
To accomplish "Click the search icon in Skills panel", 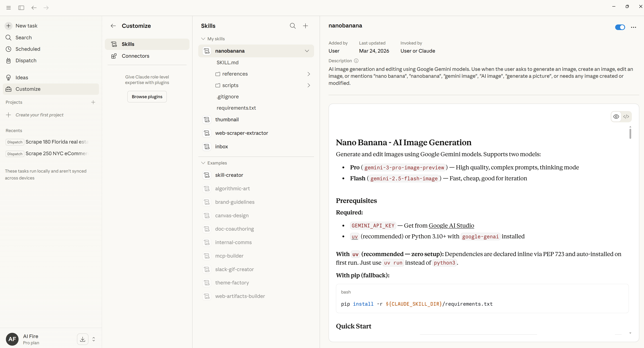I will (293, 26).
